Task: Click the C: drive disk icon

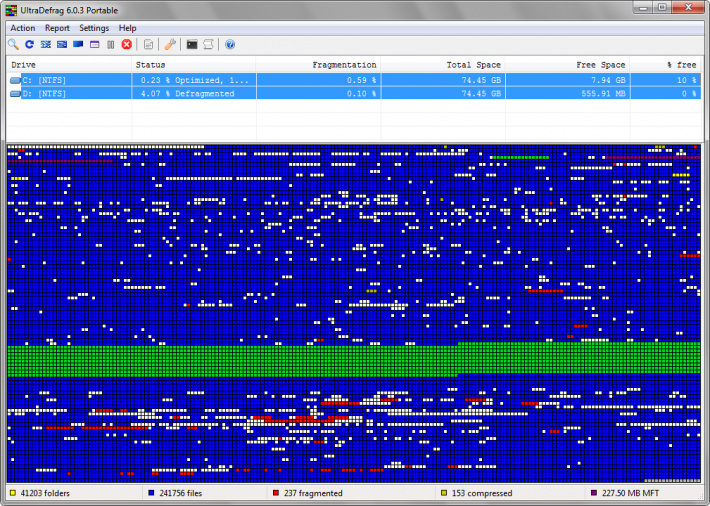Action: [15, 81]
